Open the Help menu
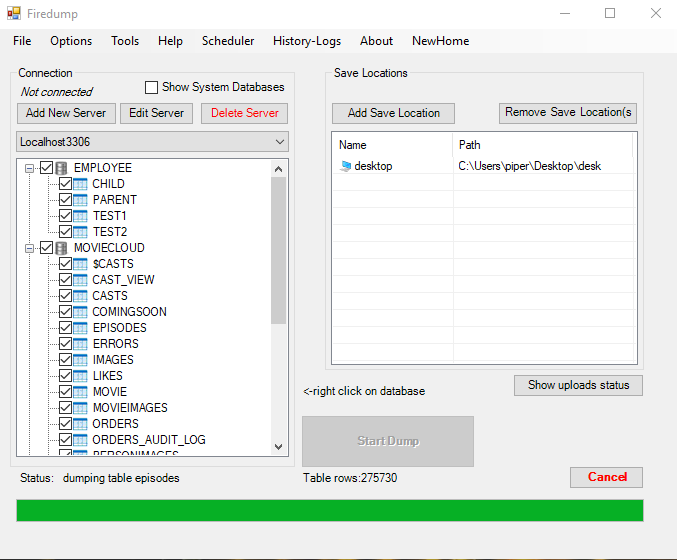The image size is (677, 560). click(x=170, y=41)
